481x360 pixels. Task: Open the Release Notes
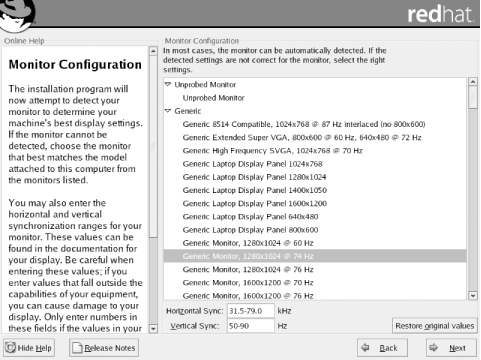[x=104, y=348]
